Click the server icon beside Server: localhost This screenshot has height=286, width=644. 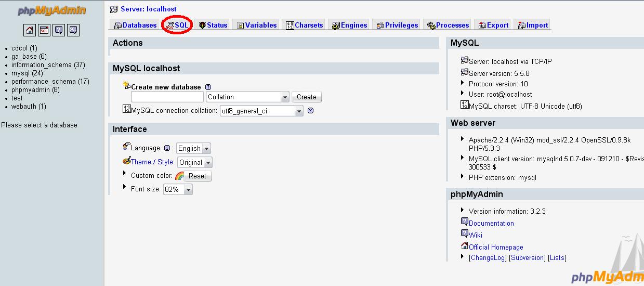click(x=114, y=9)
